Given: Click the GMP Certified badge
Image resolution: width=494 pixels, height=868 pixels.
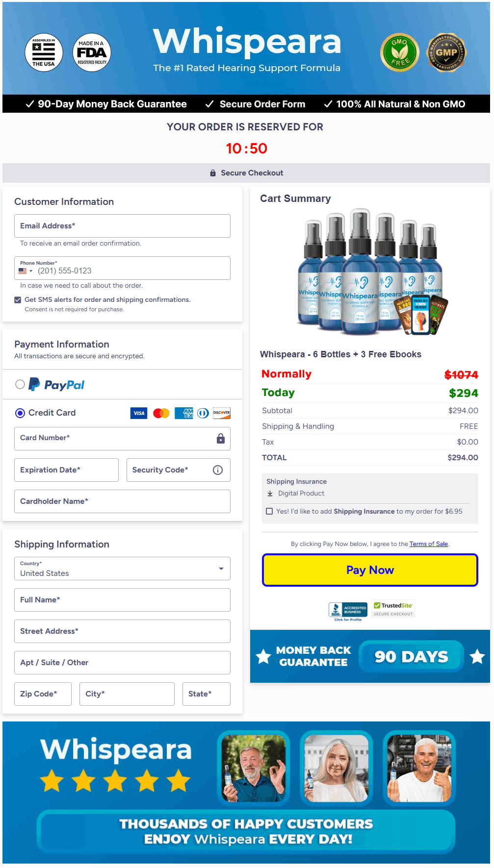Looking at the screenshot, I should tap(446, 52).
